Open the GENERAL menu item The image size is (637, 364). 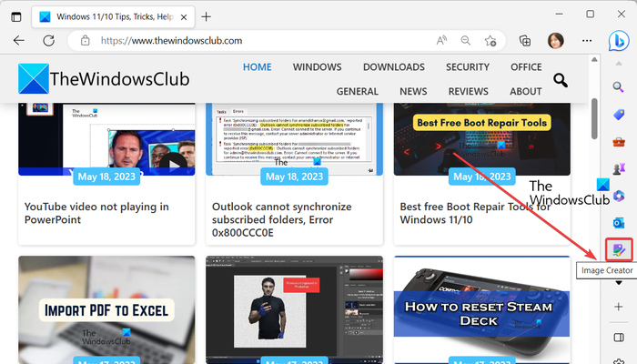pos(357,91)
